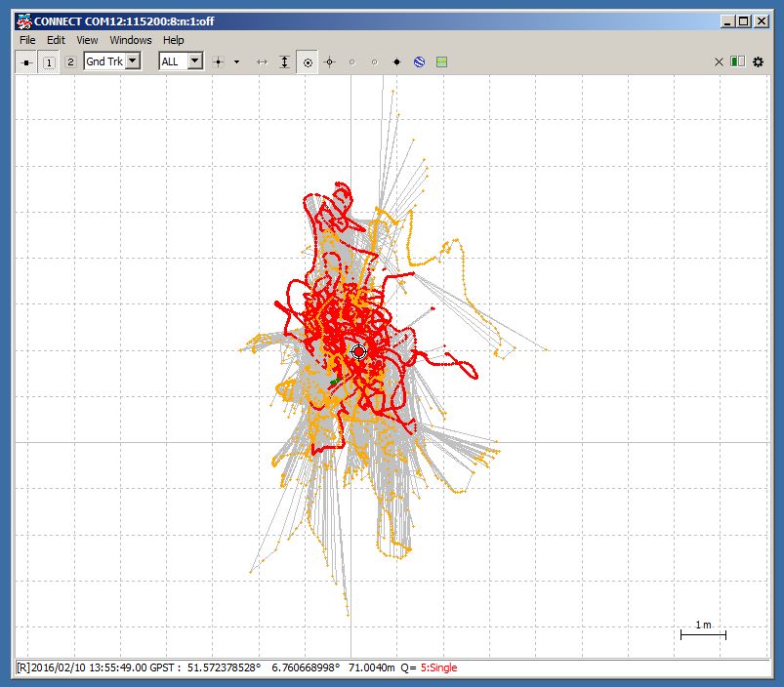Image resolution: width=784 pixels, height=687 pixels.
Task: Toggle solution 1 display button
Action: [x=50, y=61]
